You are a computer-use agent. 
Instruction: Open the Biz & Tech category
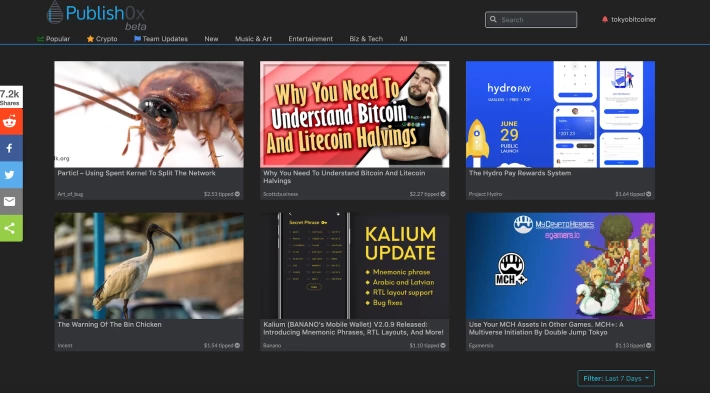click(366, 38)
